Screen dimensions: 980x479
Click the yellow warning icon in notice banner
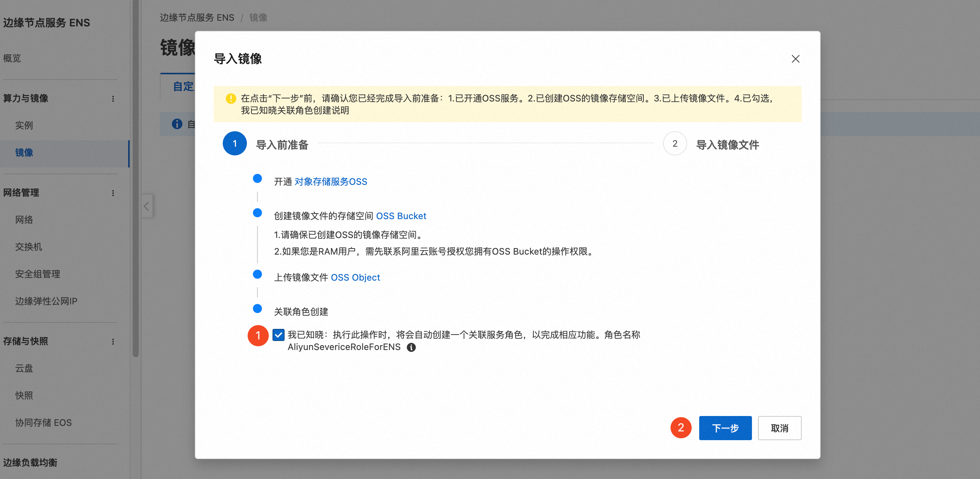(x=231, y=98)
